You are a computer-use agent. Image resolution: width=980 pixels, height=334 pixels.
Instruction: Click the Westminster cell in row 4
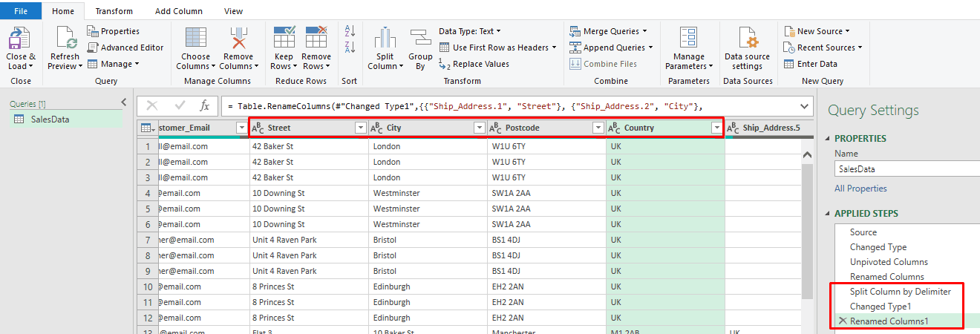(x=428, y=193)
